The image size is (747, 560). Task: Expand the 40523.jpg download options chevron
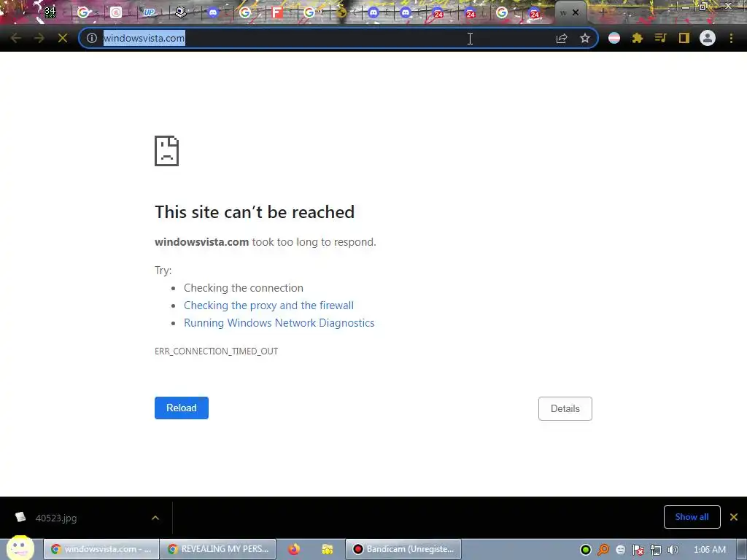pos(155,518)
